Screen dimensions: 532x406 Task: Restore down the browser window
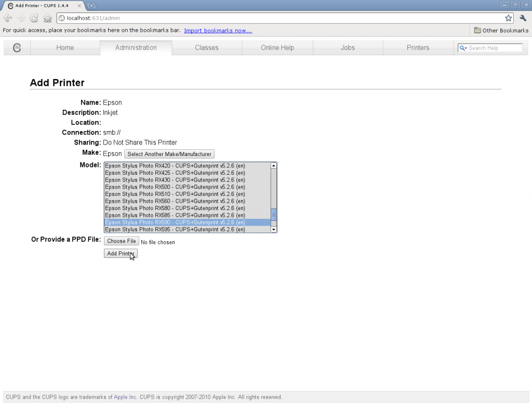(515, 5)
